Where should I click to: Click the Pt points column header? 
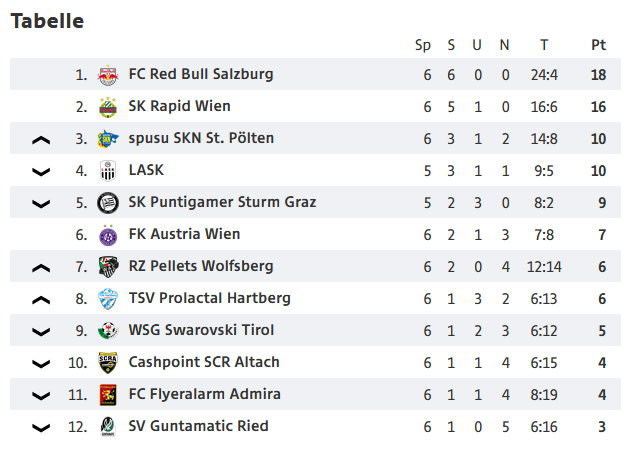pos(598,45)
